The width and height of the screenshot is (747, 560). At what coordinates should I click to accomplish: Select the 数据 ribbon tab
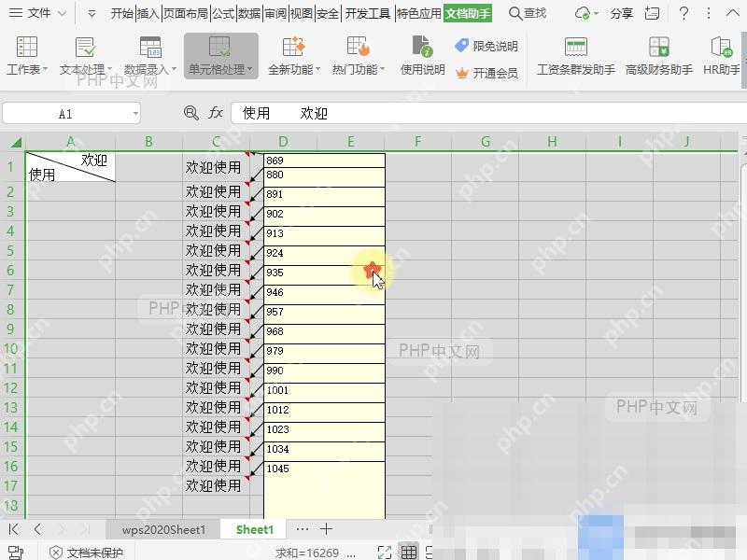click(x=249, y=13)
